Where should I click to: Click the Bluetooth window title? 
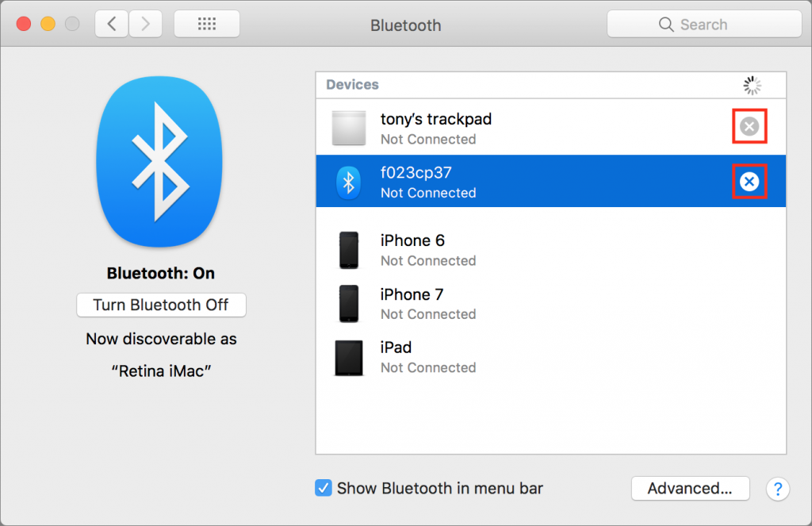tap(405, 25)
